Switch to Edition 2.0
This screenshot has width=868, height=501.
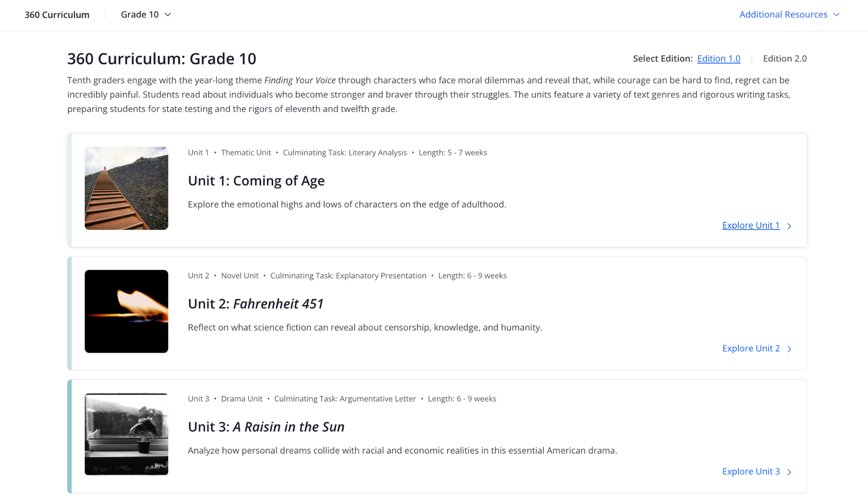785,59
